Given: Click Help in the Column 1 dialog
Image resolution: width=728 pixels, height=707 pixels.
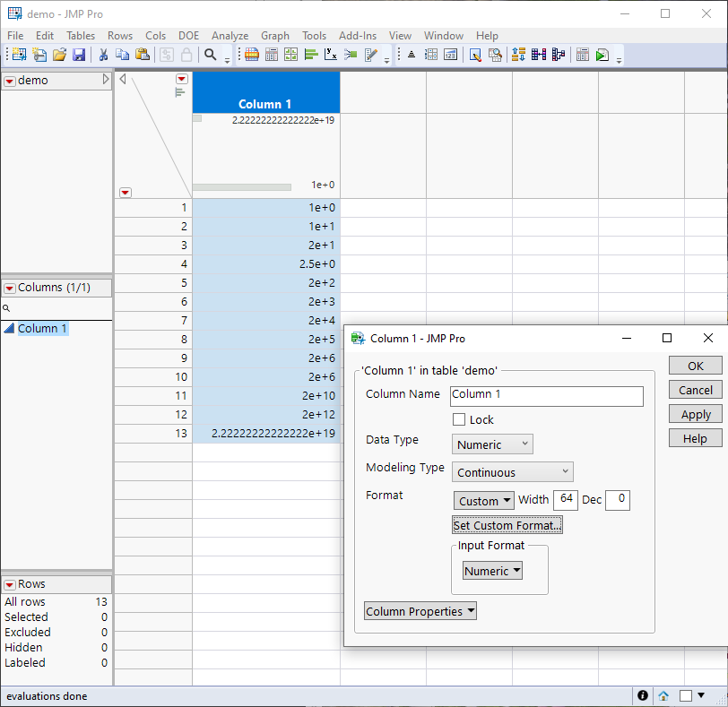Looking at the screenshot, I should click(696, 438).
